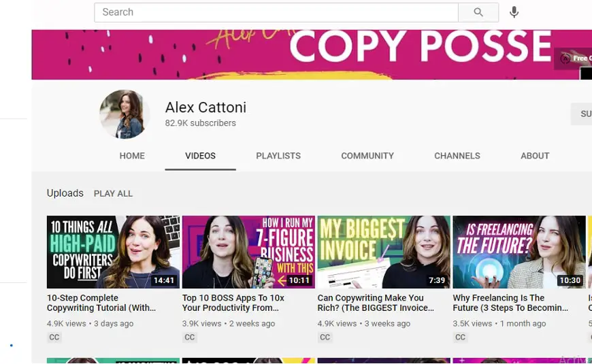Open the 10:30 Is Freelancing The Future thumbnail
The height and width of the screenshot is (364, 592).
pos(519,252)
